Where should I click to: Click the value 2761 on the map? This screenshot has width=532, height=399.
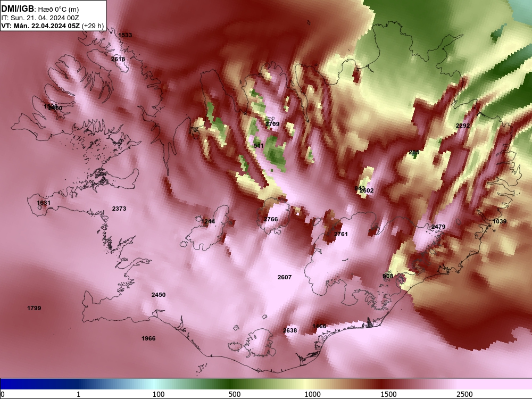pos(341,234)
